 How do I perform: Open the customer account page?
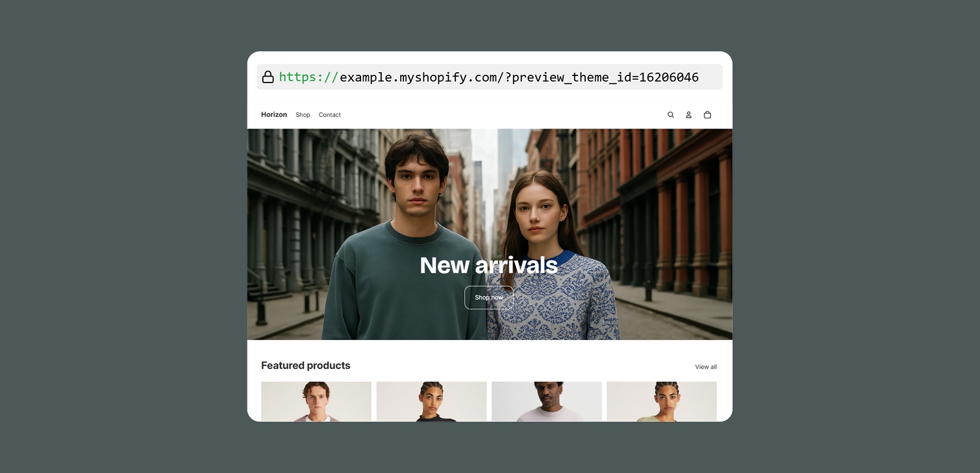(x=688, y=114)
